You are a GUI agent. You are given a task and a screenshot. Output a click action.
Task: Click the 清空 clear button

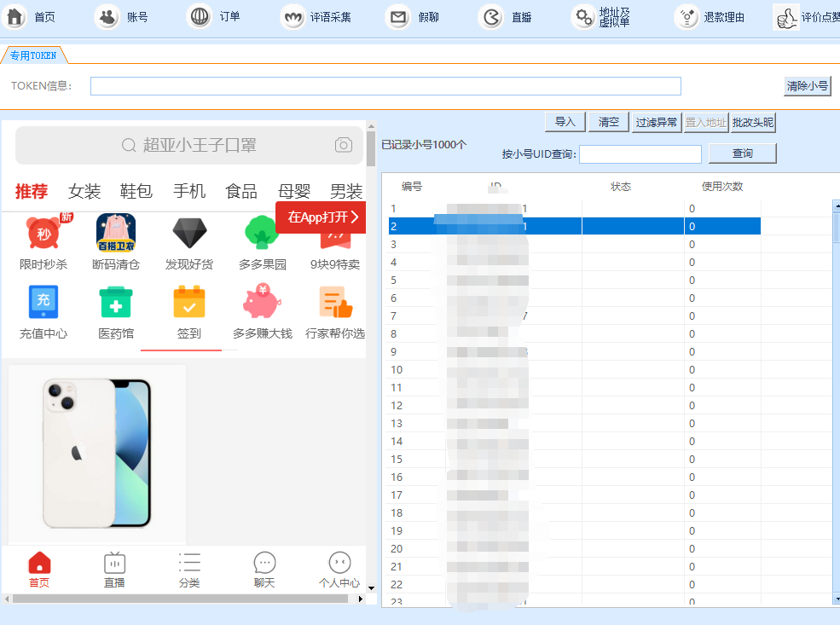[x=609, y=122]
